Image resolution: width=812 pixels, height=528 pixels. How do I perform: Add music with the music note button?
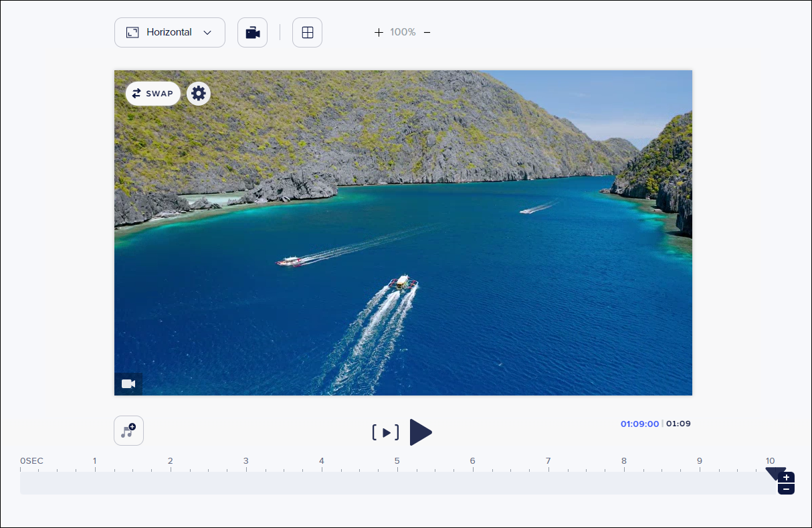point(128,431)
